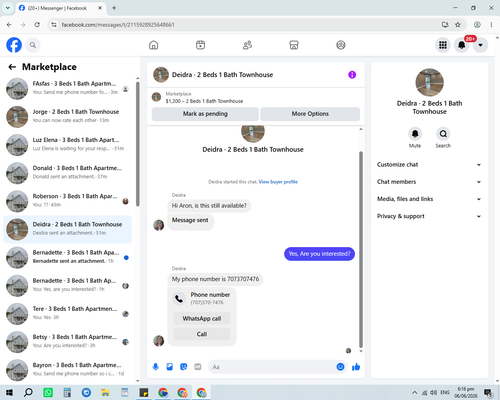Open WhatsApp from the taskbar
The height and width of the screenshot is (400, 500).
click(x=48, y=392)
